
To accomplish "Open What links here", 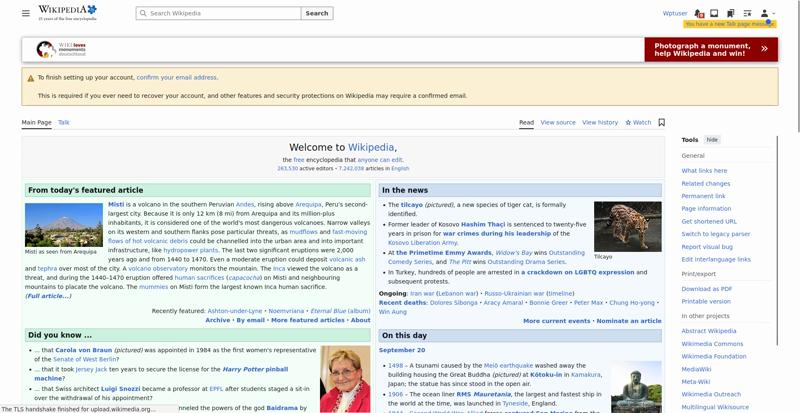I will coord(704,171).
